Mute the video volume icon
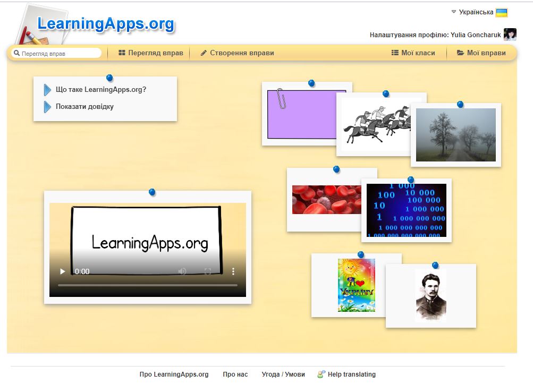Screen dimensions: 533x392 tap(182, 271)
